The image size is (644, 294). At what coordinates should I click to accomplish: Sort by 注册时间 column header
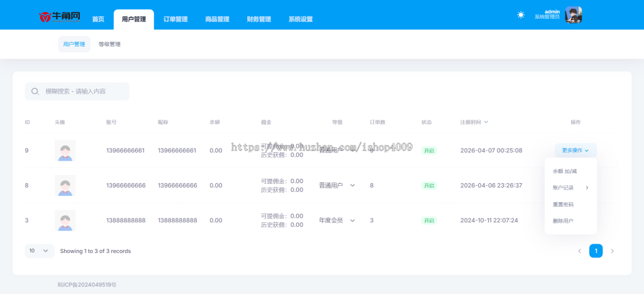474,122
